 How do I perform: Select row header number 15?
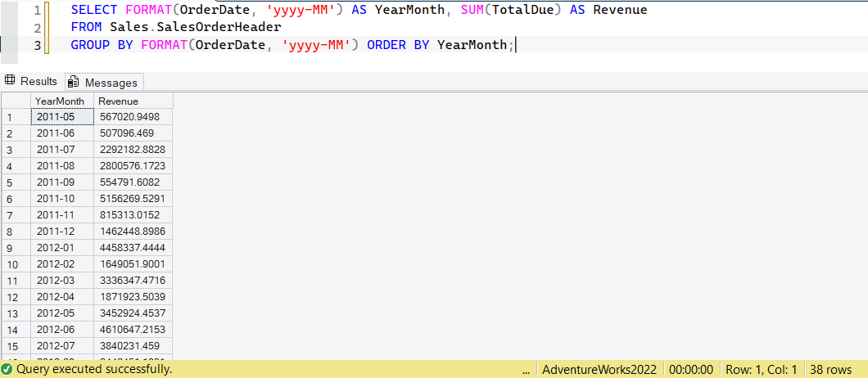click(16, 345)
